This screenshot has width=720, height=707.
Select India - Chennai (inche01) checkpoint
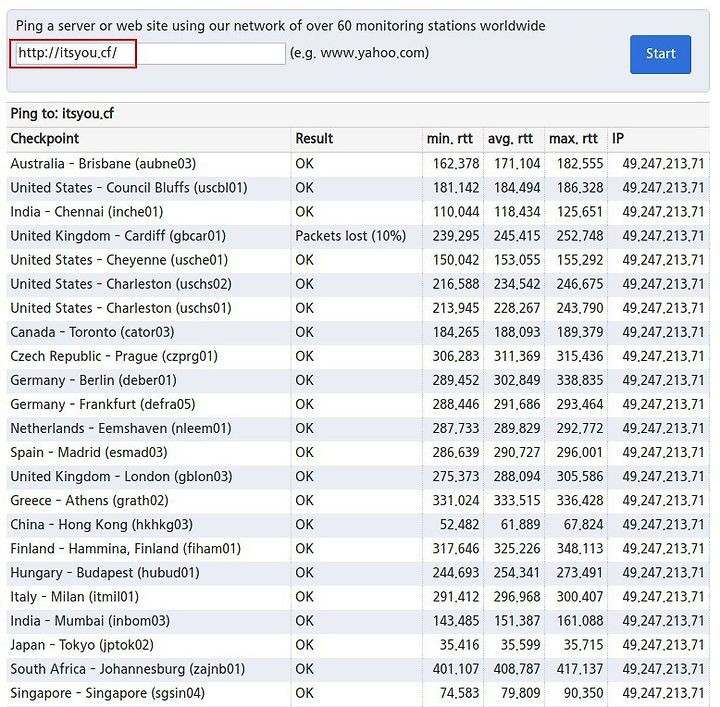87,212
